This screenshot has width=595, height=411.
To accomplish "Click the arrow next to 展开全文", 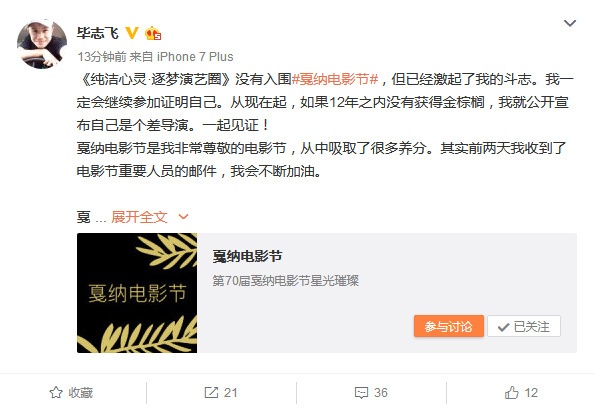I will coord(183,217).
